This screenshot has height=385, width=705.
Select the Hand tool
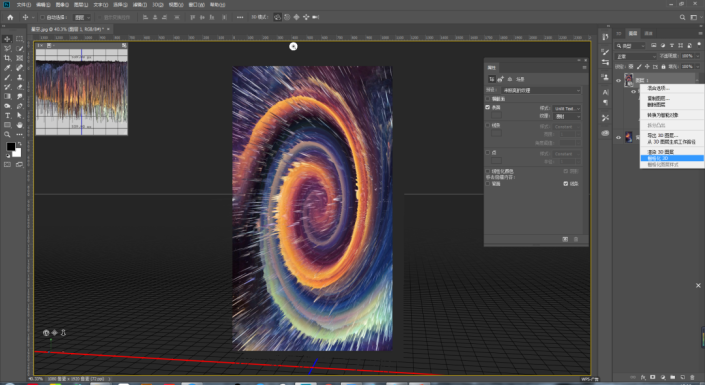click(20, 125)
